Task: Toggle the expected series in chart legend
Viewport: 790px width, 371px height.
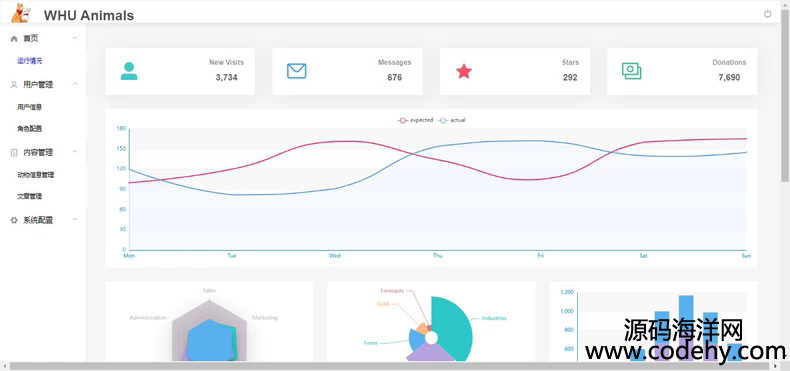Action: (x=415, y=120)
